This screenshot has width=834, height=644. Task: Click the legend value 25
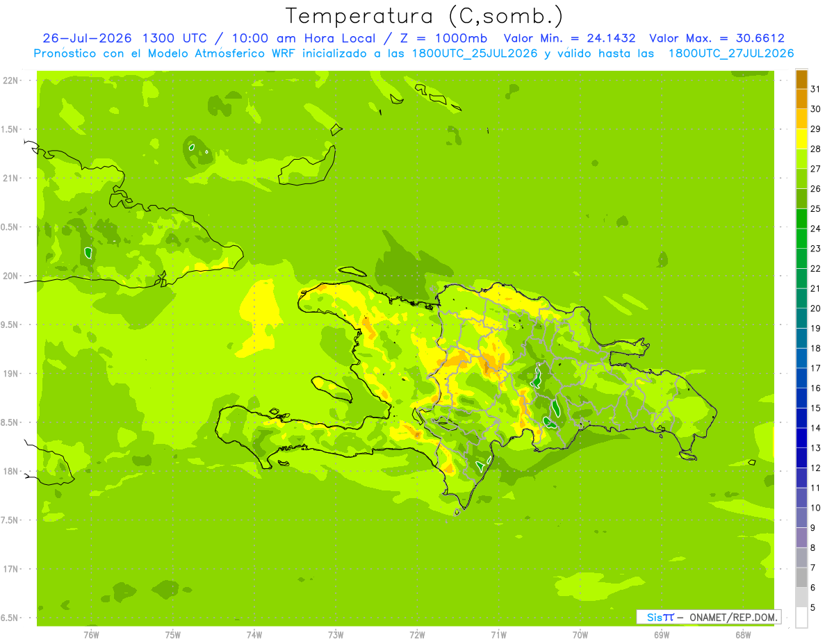(x=816, y=208)
